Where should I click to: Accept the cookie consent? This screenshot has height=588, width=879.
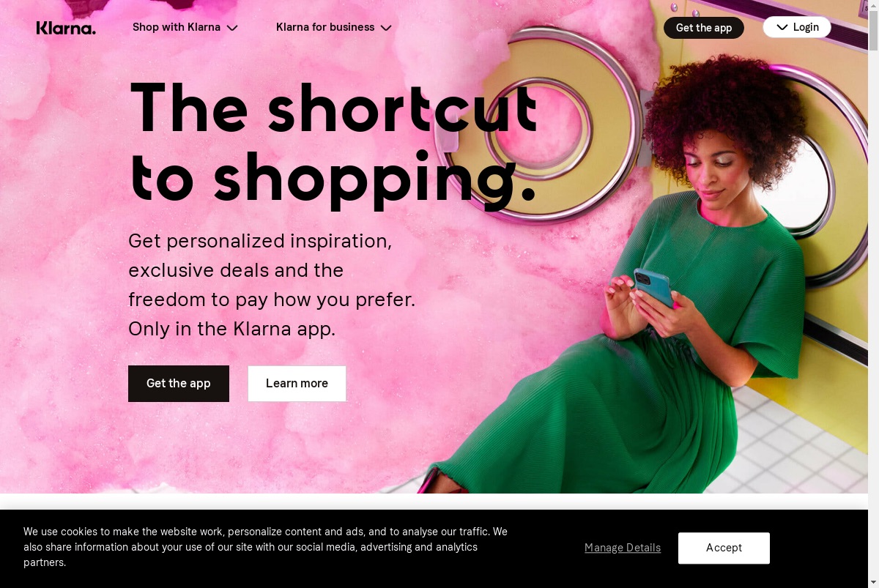click(724, 548)
